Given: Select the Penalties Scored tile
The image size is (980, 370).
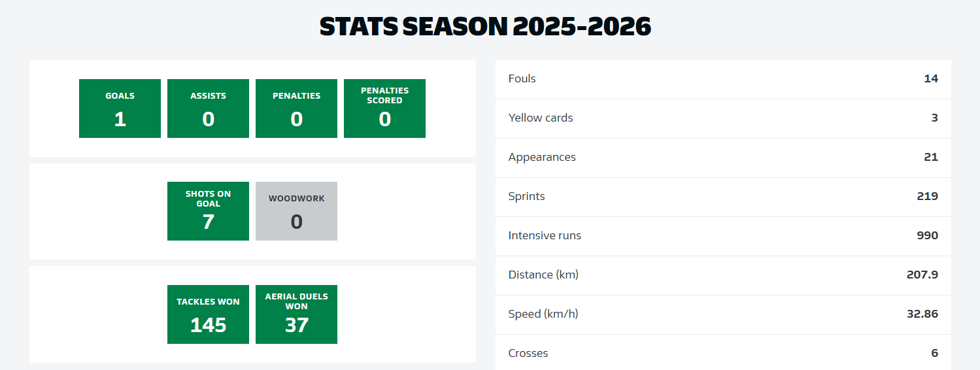Looking at the screenshot, I should coord(384,109).
